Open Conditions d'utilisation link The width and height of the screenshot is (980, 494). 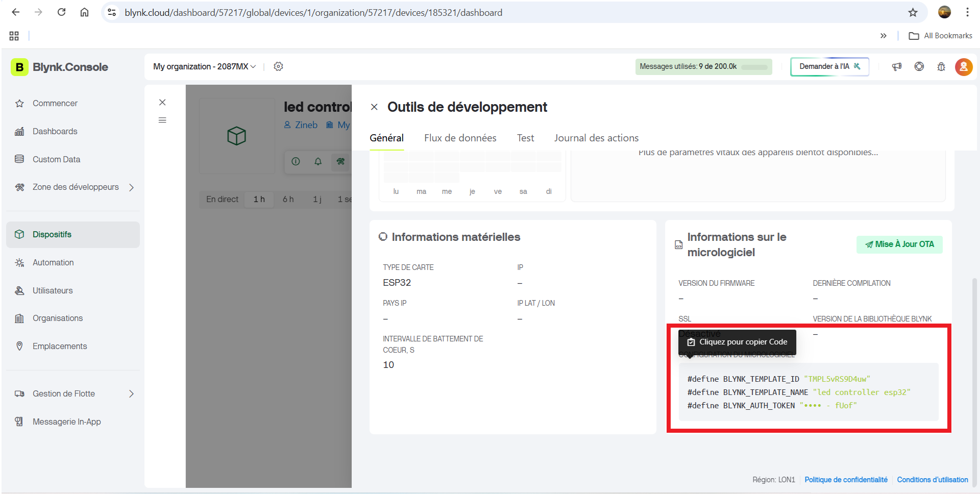point(932,480)
